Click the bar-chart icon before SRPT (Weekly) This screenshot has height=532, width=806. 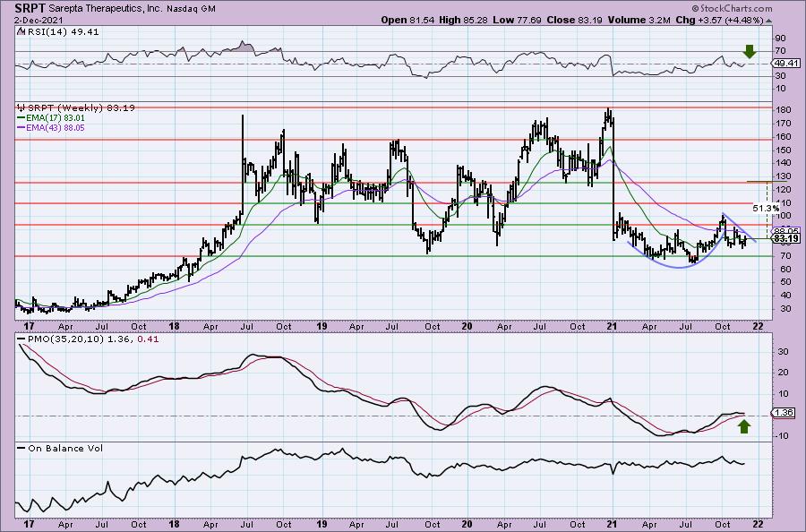click(21, 108)
